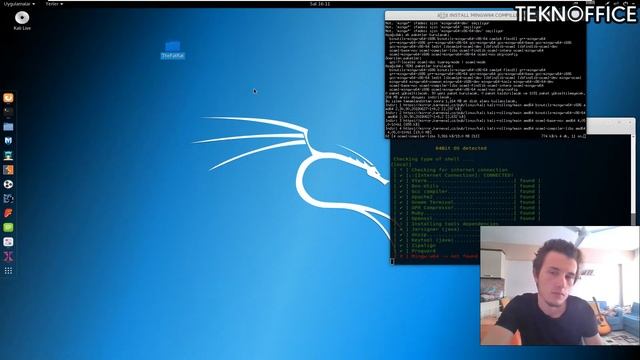The width and height of the screenshot is (640, 360).
Task: Launch Burp Suite orange icon in dock
Action: click(x=8, y=169)
